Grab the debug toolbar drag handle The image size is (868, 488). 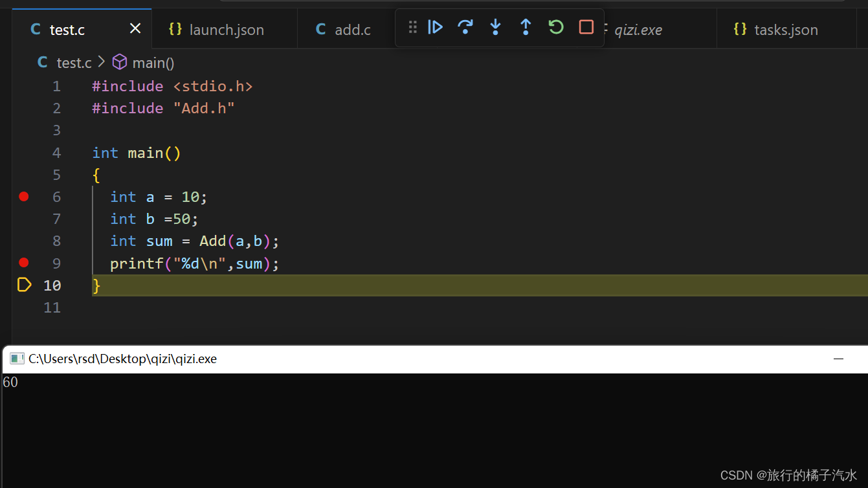412,27
